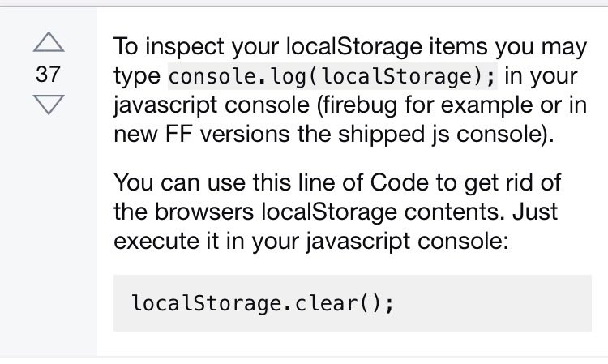Click the empty gray area of the code block

492,303
